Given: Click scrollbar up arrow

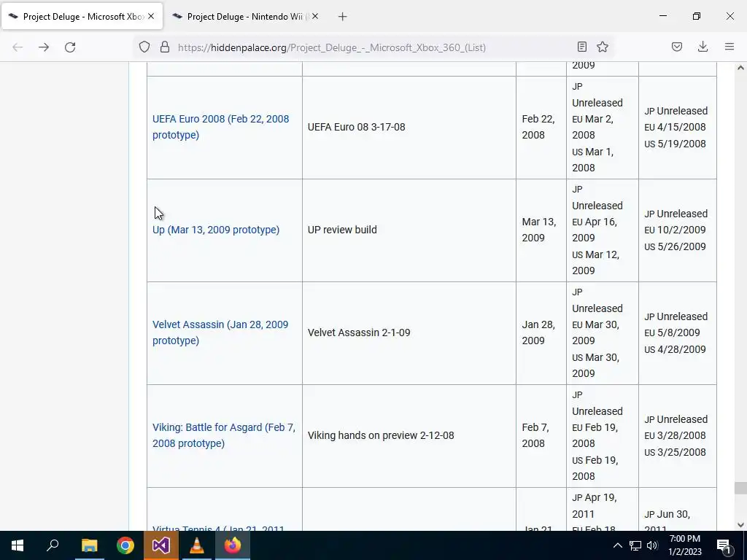Looking at the screenshot, I should point(740,68).
